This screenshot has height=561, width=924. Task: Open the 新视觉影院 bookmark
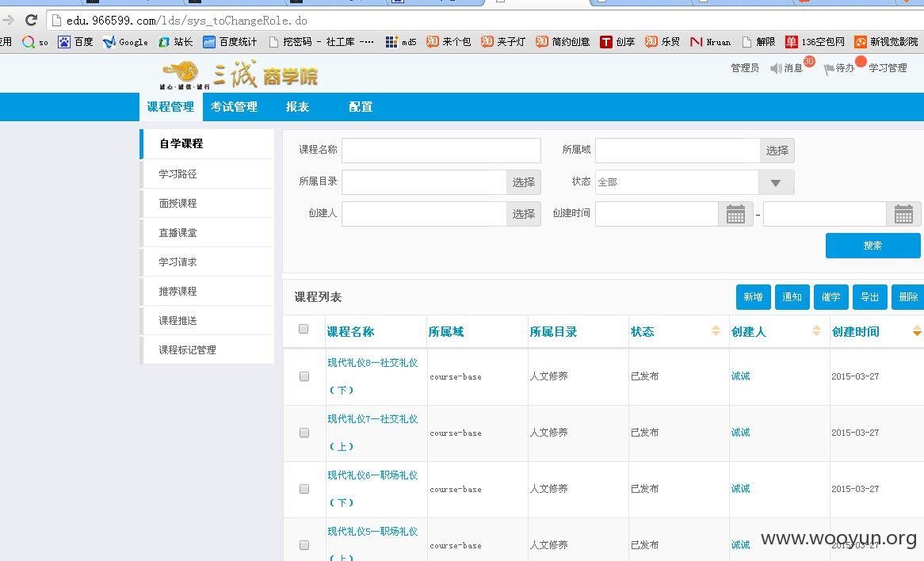(886, 42)
